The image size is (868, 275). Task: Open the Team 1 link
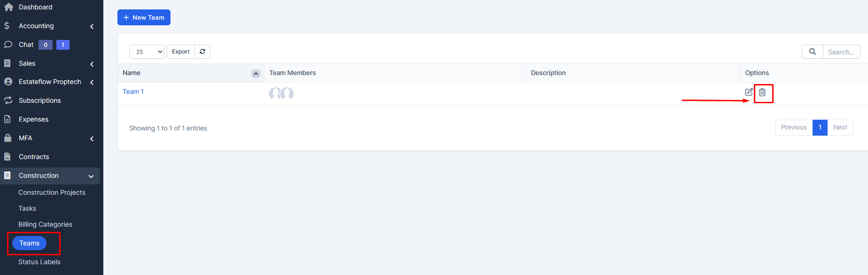tap(133, 92)
